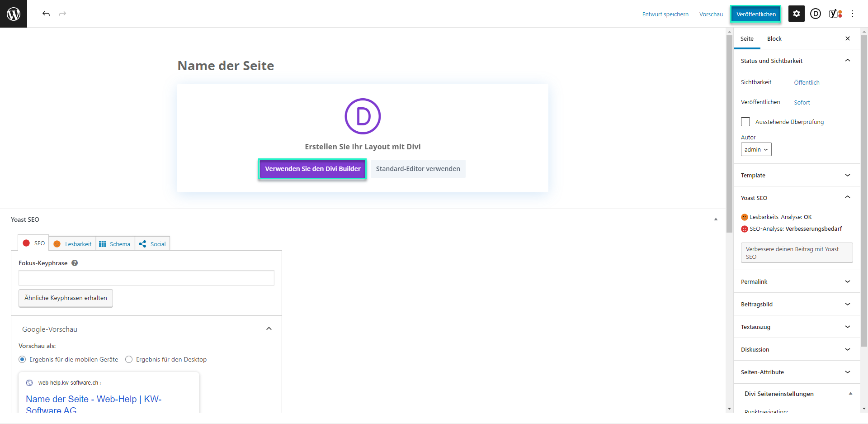Click into the Fokus-Keyphrase text field
868x424 pixels.
point(146,278)
